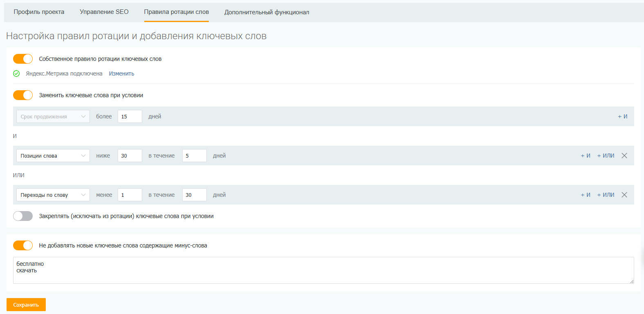Click the 'Изменить' link next to Яндекс.Метрика

coord(121,73)
